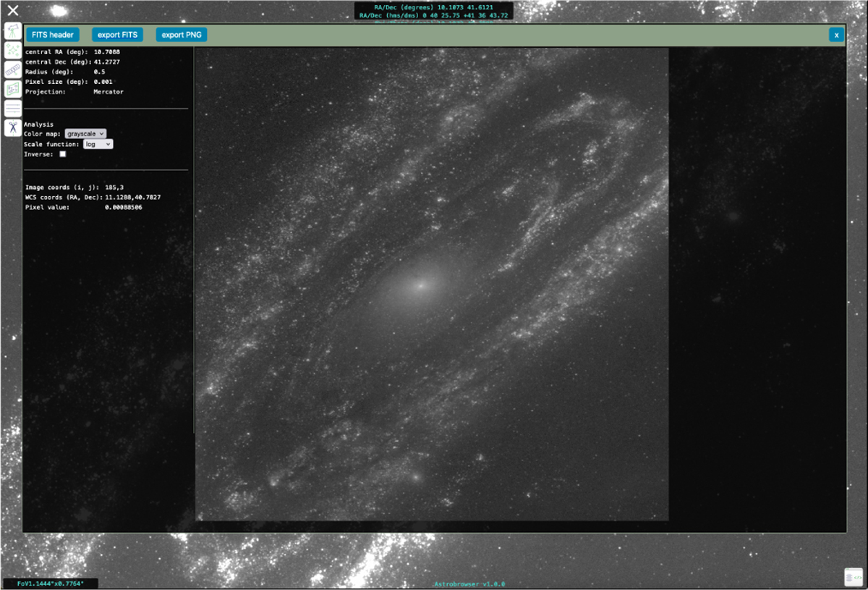
Task: Click the telescope icon in the sidebar
Action: (x=13, y=30)
